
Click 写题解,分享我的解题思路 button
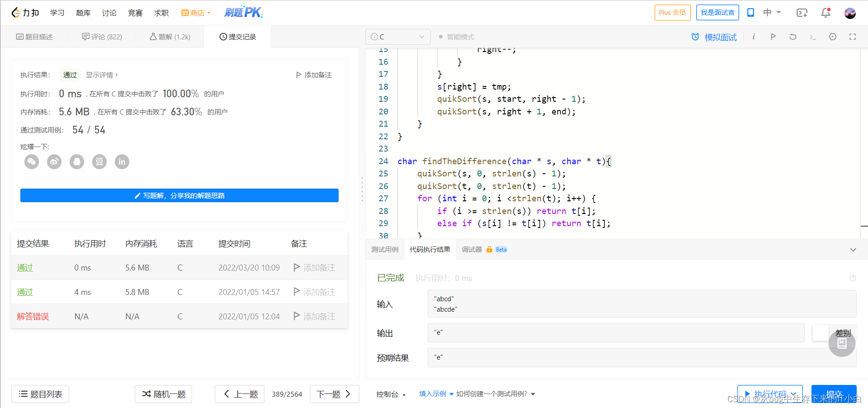[179, 195]
